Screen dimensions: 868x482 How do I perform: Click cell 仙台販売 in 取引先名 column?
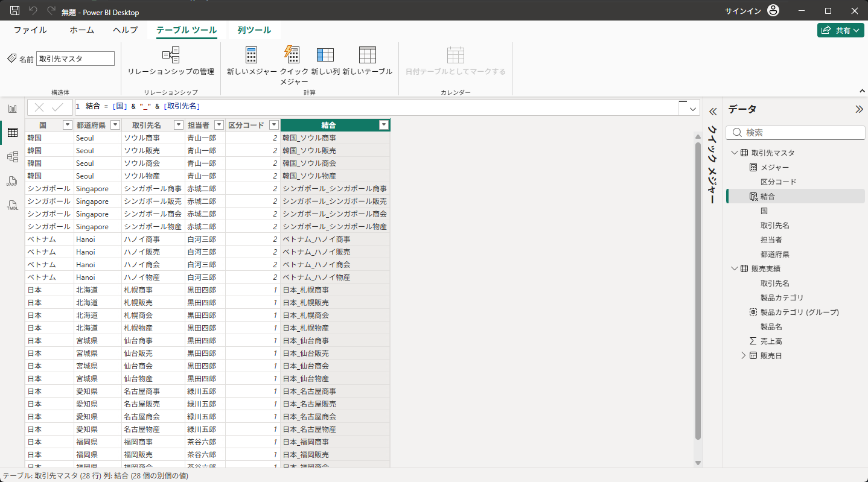tap(153, 353)
